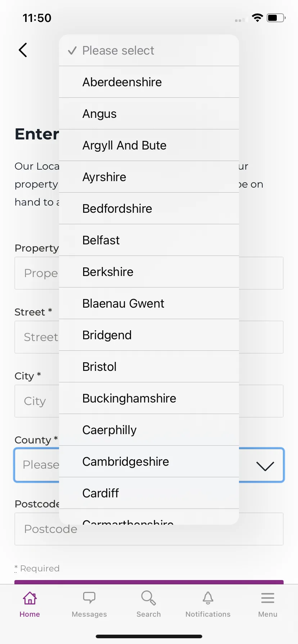Tap the Search magnifier icon
Viewport: 298px width, 644px height.
tap(149, 598)
